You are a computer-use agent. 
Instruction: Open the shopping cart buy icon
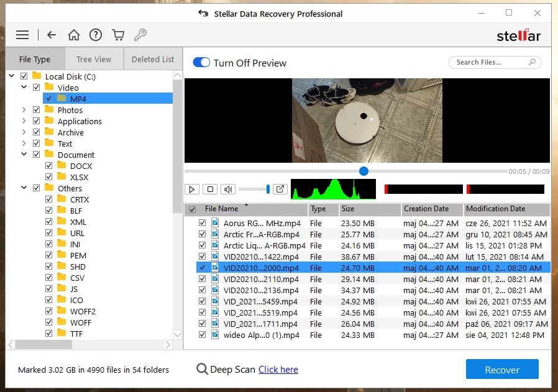coord(118,35)
